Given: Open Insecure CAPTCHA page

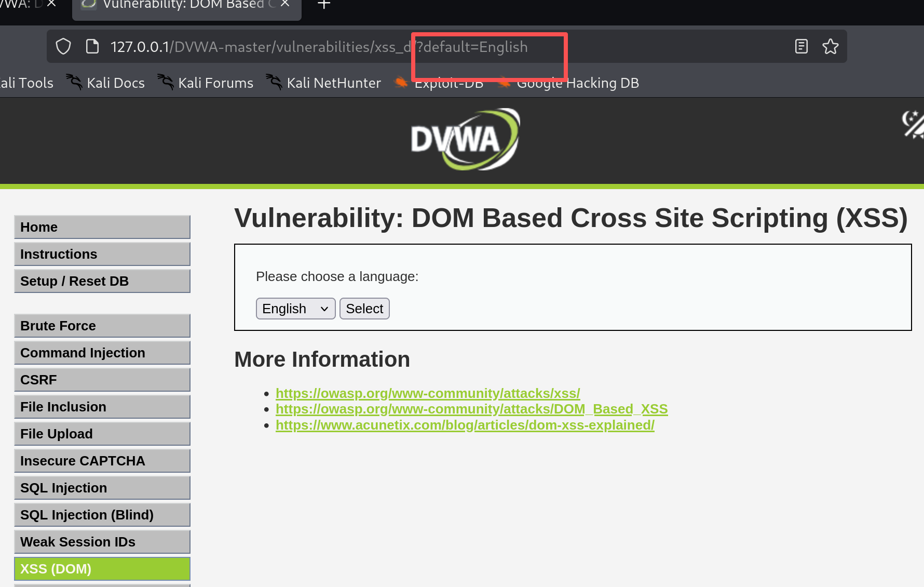Looking at the screenshot, I should tap(102, 461).
